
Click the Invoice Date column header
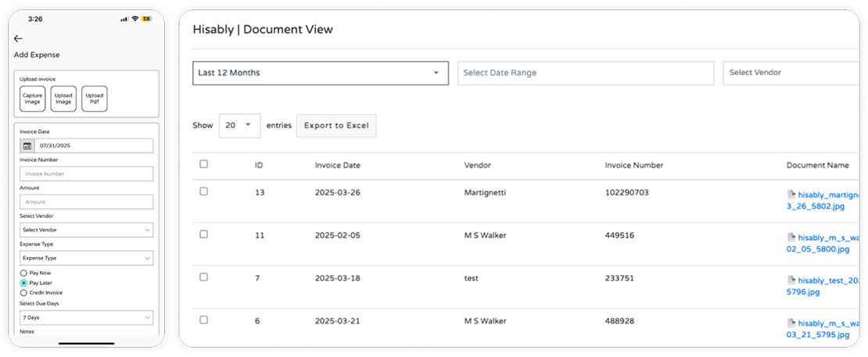click(x=338, y=166)
